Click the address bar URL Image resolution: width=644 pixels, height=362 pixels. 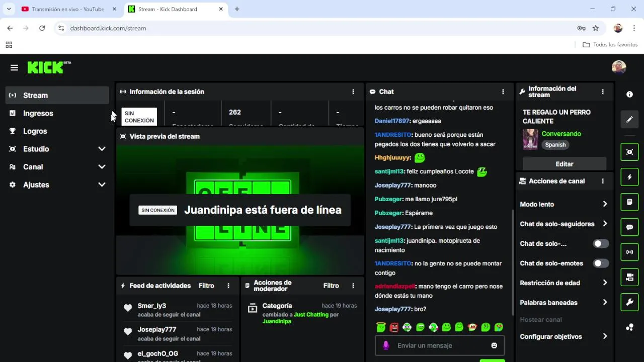coord(108,28)
